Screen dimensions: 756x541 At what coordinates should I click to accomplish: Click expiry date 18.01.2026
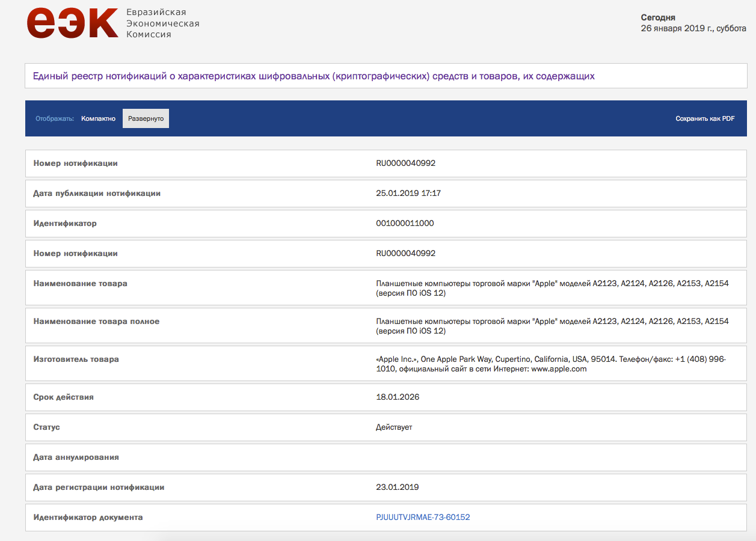[x=398, y=397]
